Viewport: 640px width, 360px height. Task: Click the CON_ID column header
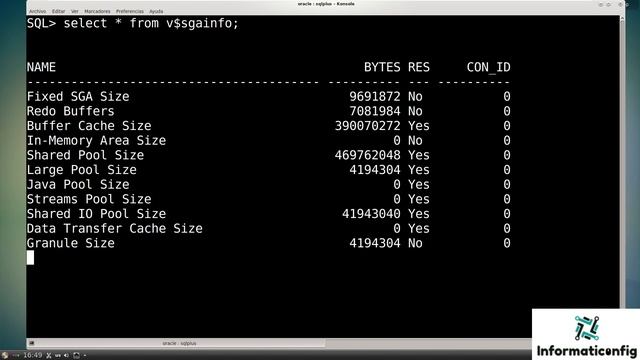[x=489, y=67]
